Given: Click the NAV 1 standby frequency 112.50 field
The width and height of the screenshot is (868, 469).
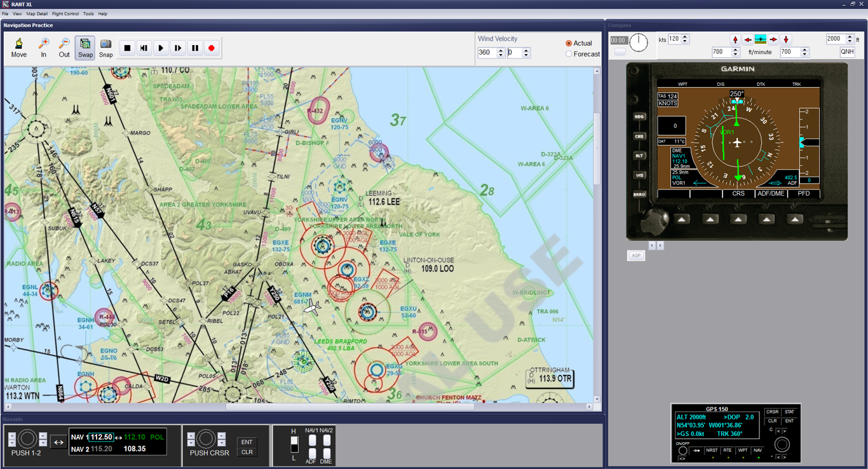Looking at the screenshot, I should click(101, 437).
